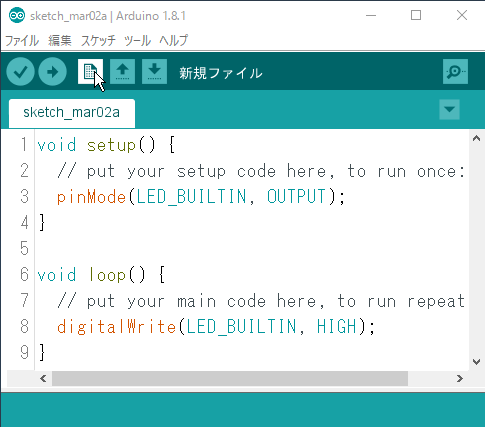Image resolution: width=485 pixels, height=427 pixels.
Task: Click the Verify checkmark button
Action: [20, 71]
